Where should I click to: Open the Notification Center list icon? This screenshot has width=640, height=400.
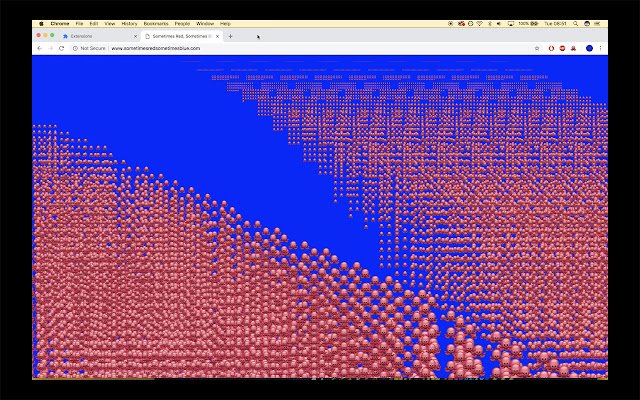[598, 24]
